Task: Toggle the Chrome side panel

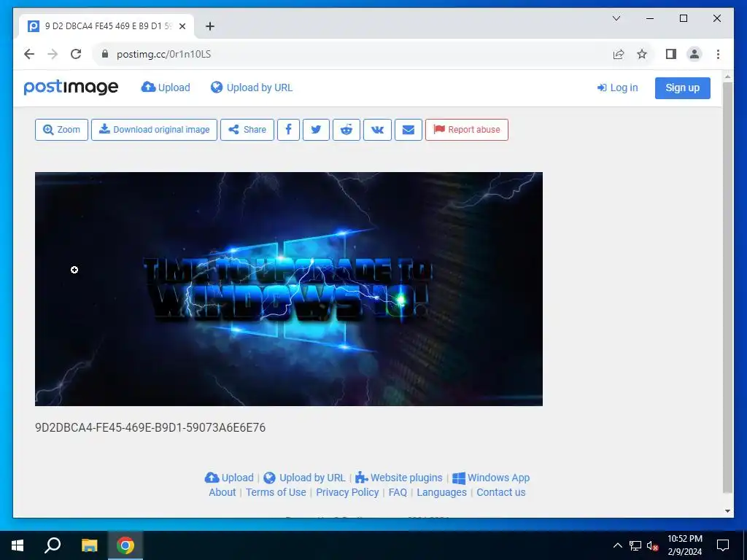Action: point(671,54)
